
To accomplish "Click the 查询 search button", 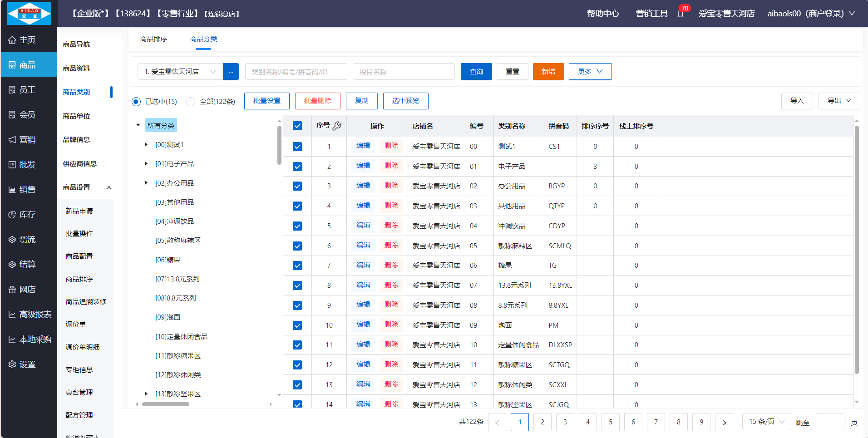I will [476, 72].
